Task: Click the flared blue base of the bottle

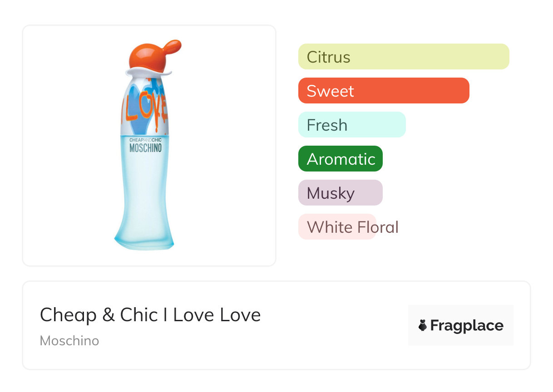Action: coord(144,238)
